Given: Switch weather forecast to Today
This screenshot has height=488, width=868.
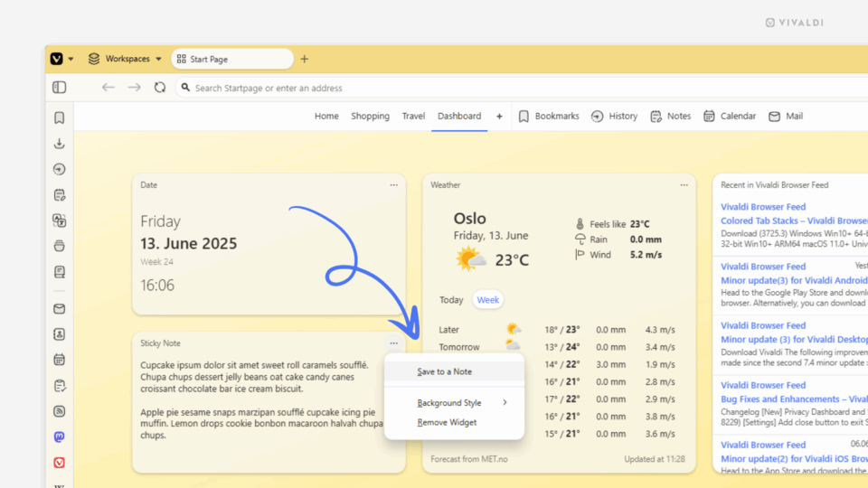Looking at the screenshot, I should tap(451, 300).
